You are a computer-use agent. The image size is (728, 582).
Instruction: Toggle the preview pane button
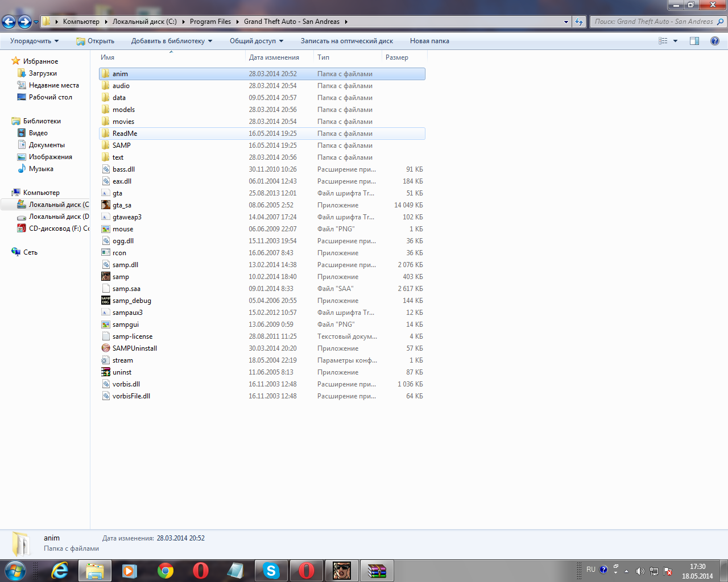click(694, 41)
